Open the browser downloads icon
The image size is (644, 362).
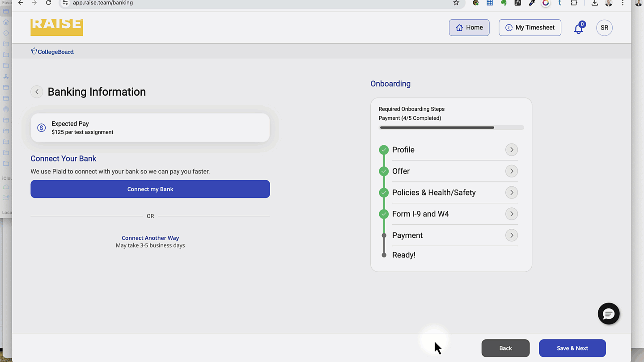[594, 3]
